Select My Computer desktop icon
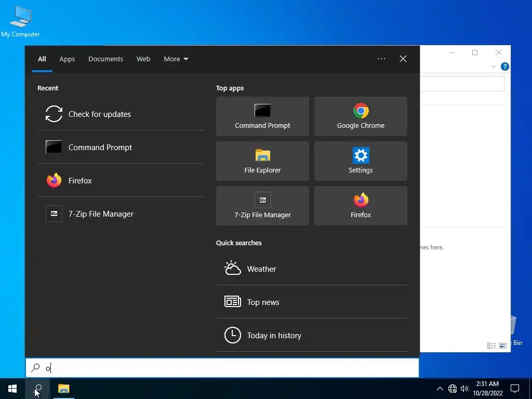The height and width of the screenshot is (399, 532). click(x=20, y=22)
